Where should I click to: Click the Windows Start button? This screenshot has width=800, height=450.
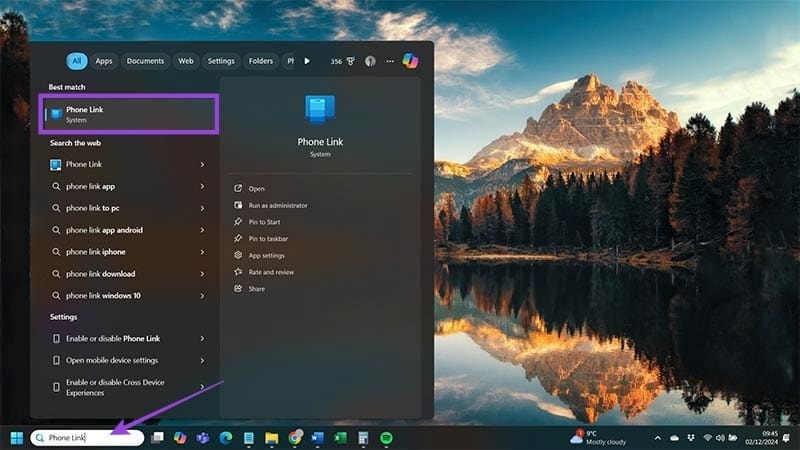[x=16, y=438]
